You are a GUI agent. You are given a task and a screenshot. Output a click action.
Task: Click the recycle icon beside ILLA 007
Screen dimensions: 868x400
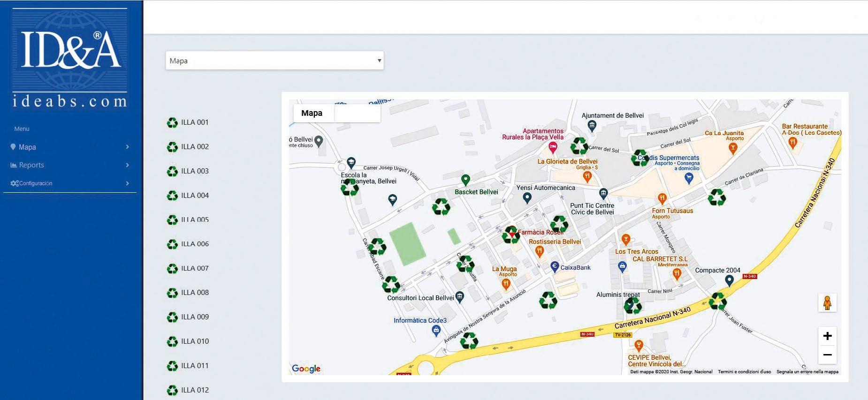pos(172,269)
